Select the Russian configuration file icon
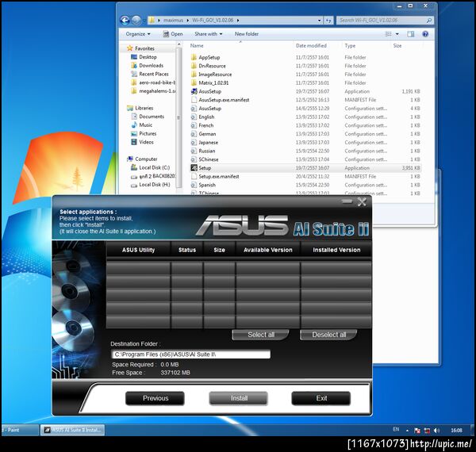Viewport: 476px width, 452px height. (x=194, y=151)
